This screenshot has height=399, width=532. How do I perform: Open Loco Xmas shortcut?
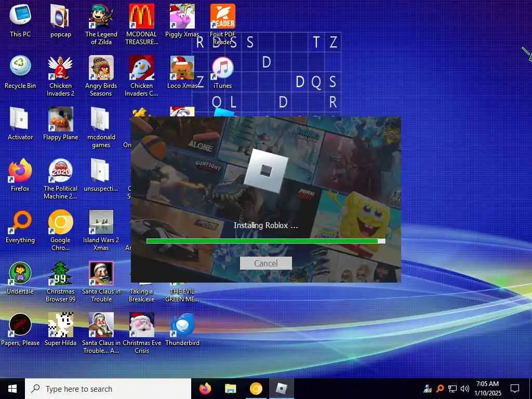point(182,72)
